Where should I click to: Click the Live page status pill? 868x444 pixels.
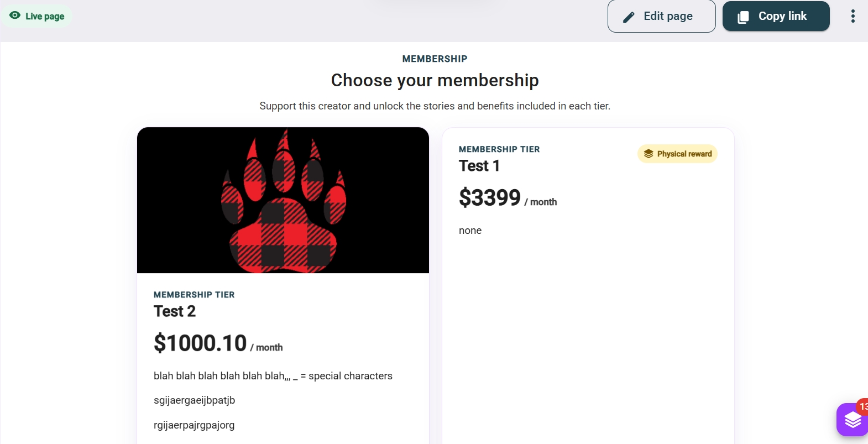(37, 16)
